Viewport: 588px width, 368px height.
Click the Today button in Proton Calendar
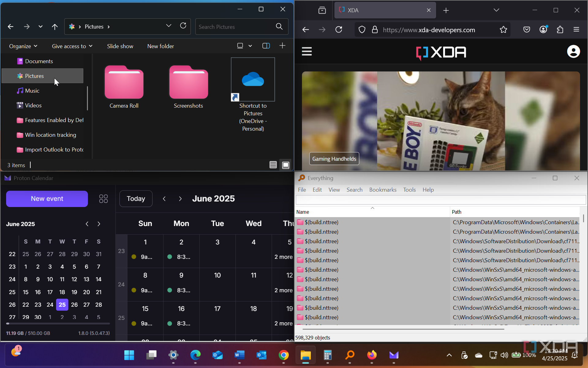click(136, 199)
